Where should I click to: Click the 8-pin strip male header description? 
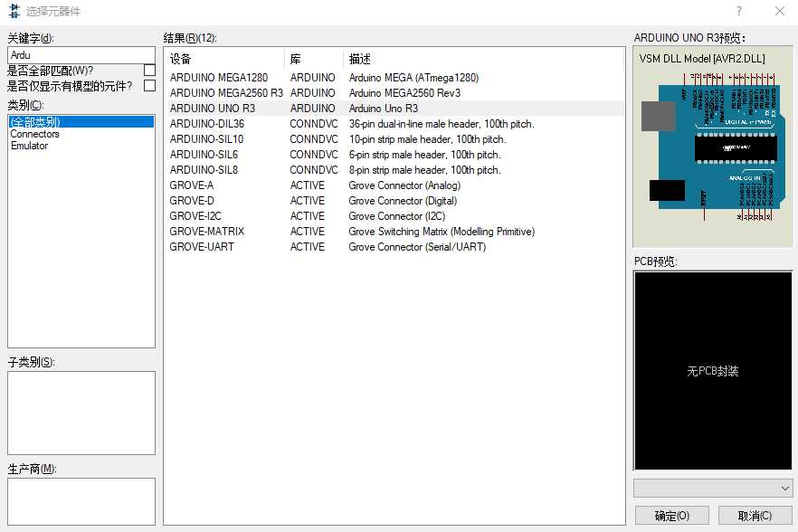click(425, 169)
